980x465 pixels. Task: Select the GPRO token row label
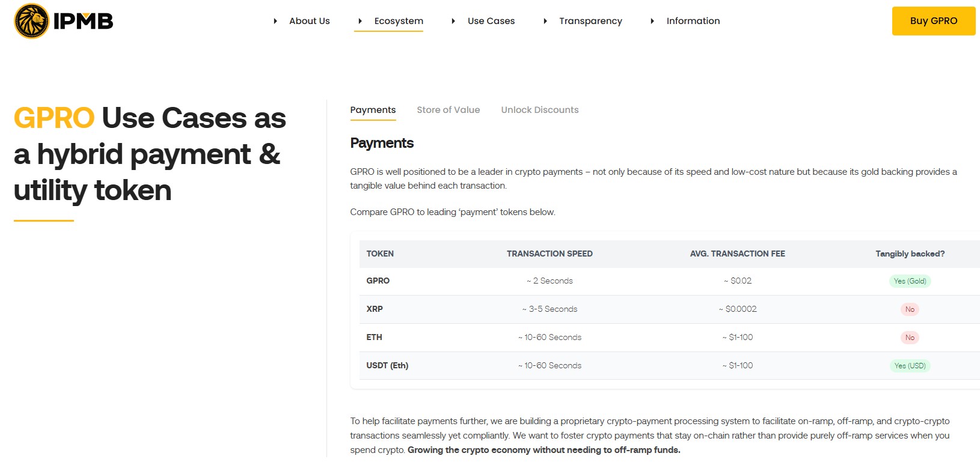378,281
